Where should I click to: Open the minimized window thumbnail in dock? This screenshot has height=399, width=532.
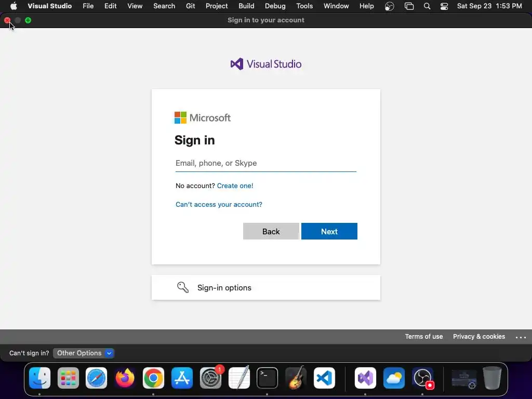point(464,379)
